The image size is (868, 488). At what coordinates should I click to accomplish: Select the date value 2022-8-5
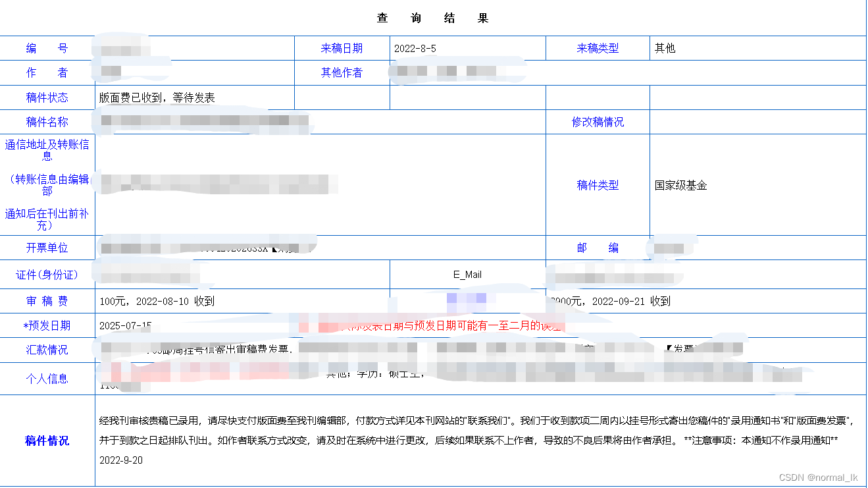click(x=415, y=48)
